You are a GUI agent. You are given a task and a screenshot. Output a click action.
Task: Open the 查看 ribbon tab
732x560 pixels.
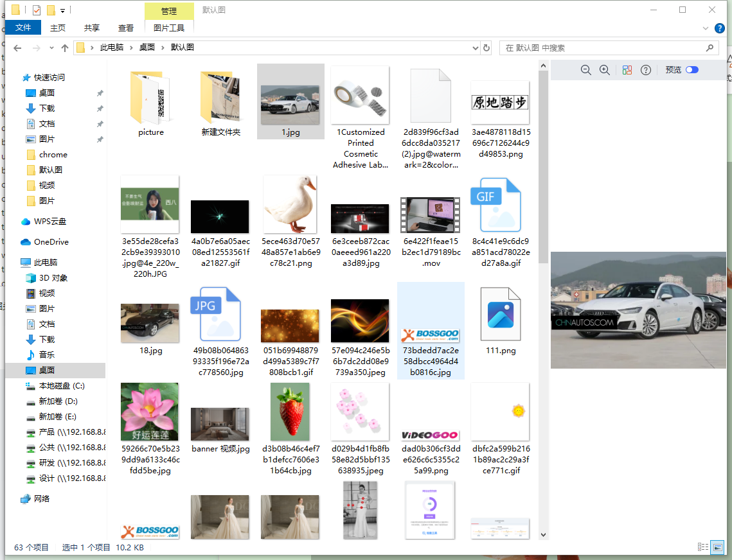click(126, 28)
